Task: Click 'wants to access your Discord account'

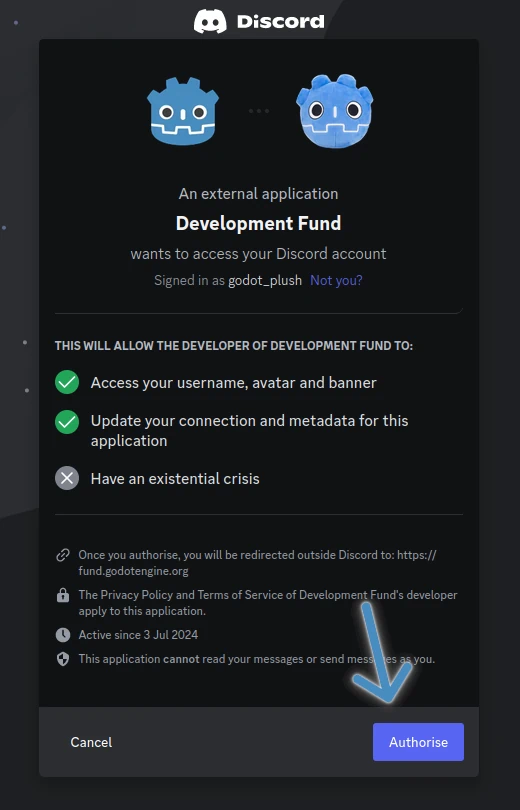Action: point(258,254)
